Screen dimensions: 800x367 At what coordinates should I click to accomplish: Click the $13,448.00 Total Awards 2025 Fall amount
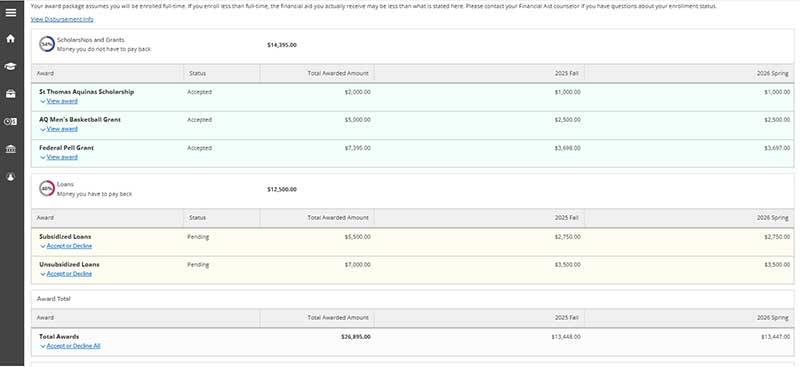[566, 337]
